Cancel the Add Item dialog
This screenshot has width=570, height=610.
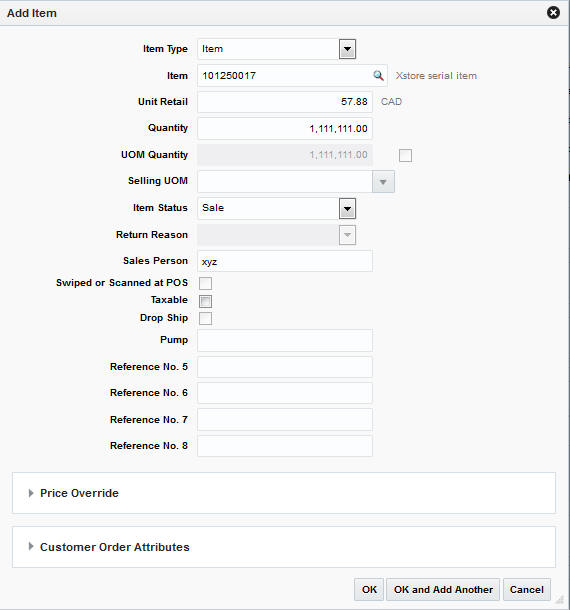coord(527,589)
